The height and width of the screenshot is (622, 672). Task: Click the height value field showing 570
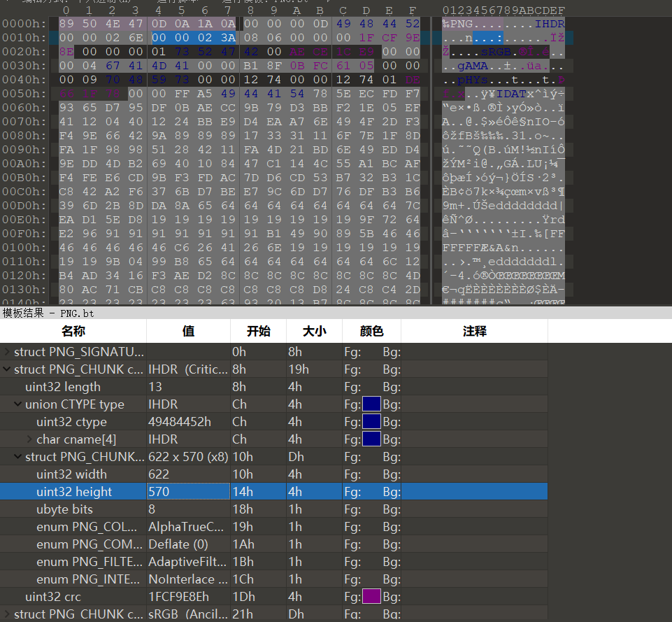point(187,492)
